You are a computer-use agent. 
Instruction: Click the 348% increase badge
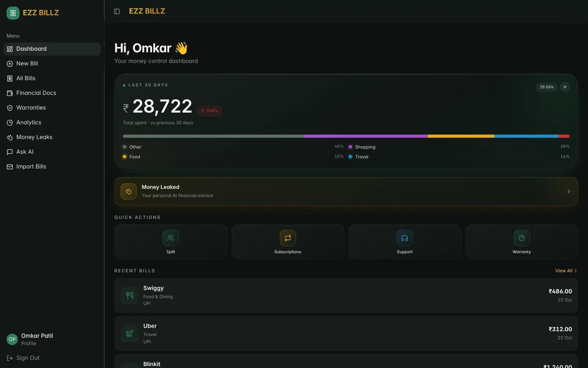(209, 111)
